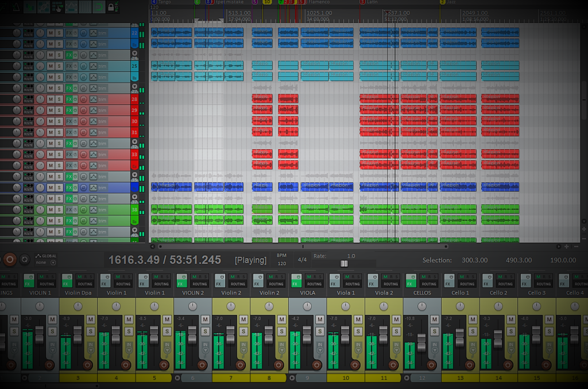Toggle the FX power on the CELLOS strip
This screenshot has width=588, height=389.
tap(409, 277)
